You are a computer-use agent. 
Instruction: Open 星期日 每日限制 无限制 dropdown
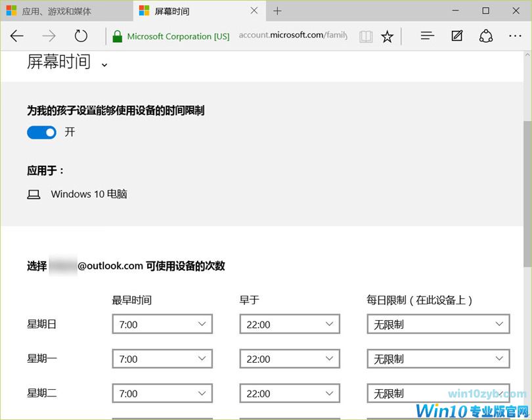click(x=438, y=324)
